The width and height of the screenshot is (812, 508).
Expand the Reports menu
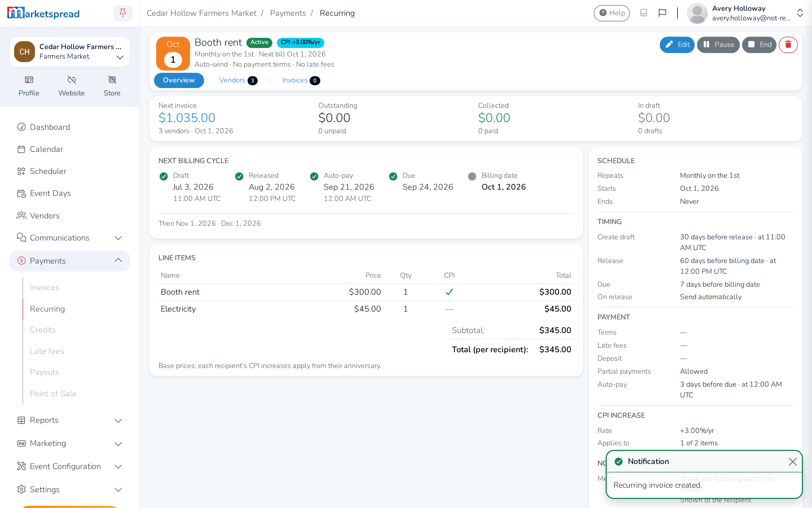[69, 420]
